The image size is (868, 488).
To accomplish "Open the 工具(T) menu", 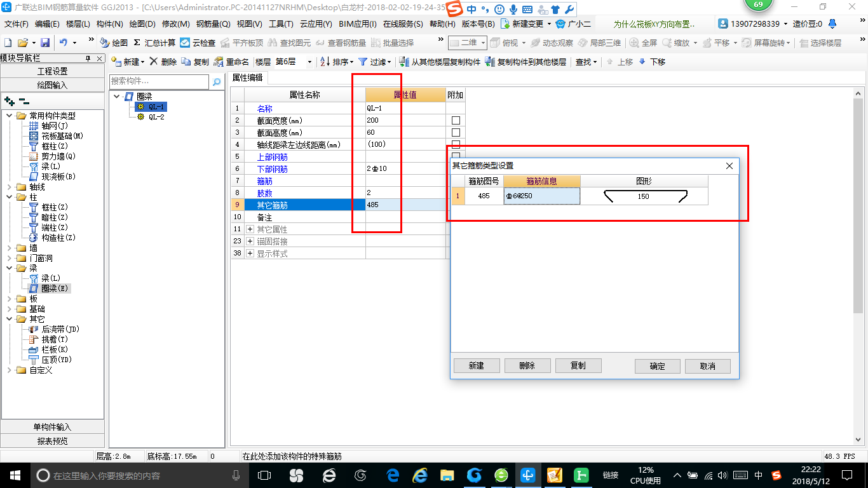I will coord(281,24).
